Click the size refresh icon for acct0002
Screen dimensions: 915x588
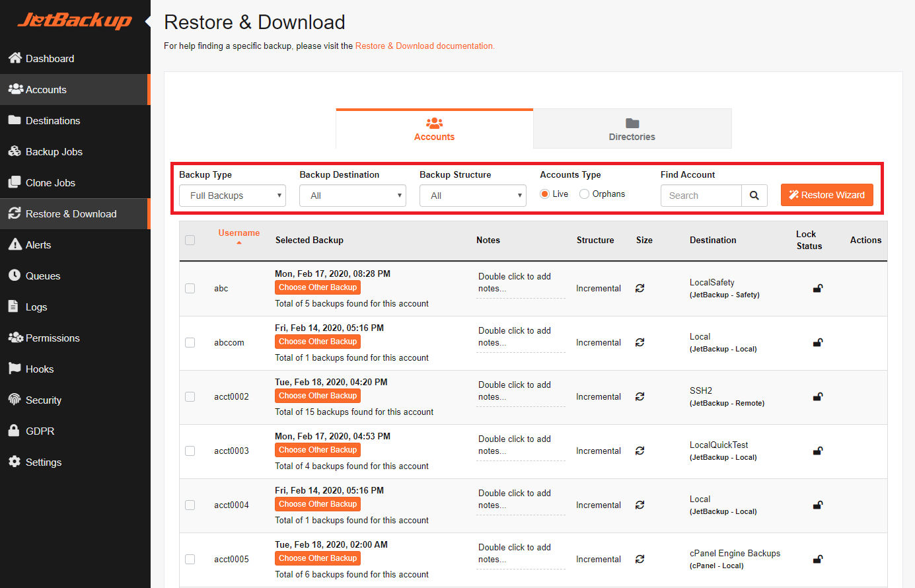click(640, 396)
